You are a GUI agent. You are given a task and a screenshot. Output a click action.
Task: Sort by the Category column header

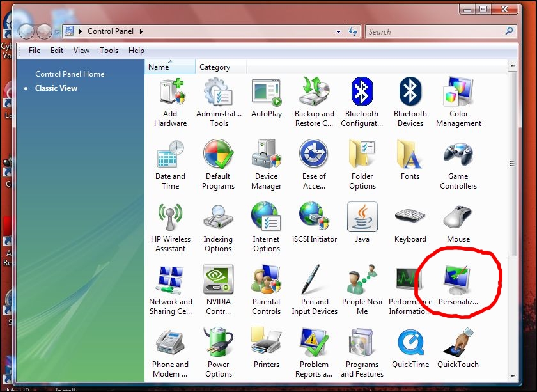tap(221, 67)
